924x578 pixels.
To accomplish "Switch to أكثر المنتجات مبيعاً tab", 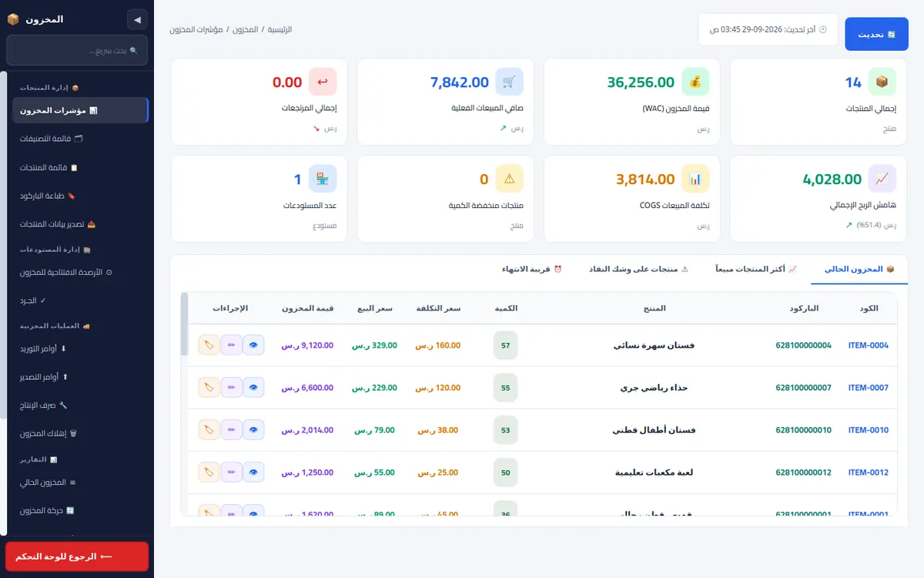I will click(755, 269).
